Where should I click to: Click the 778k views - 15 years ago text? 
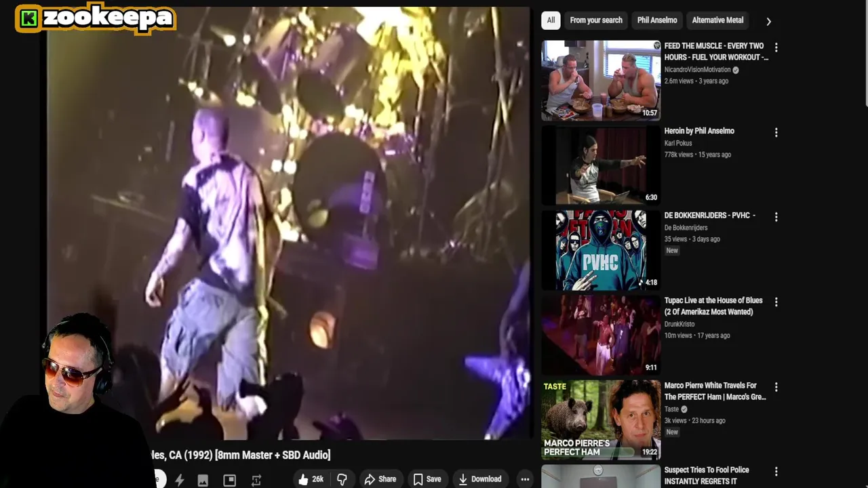click(698, 155)
